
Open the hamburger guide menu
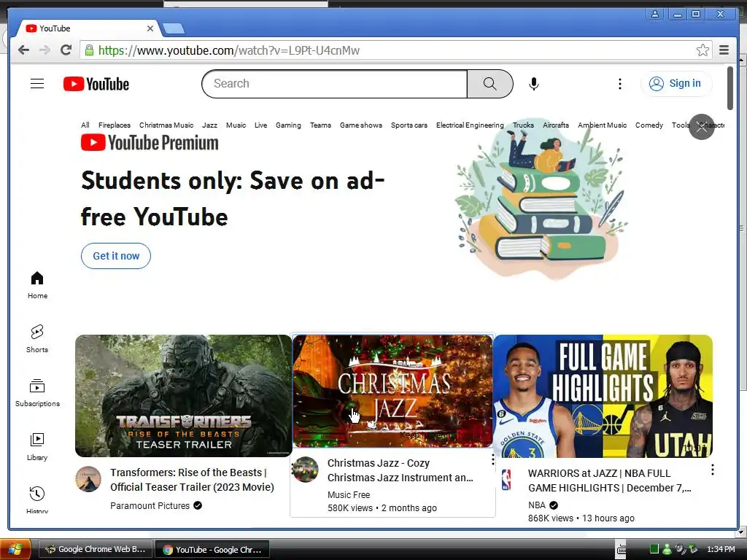pyautogui.click(x=37, y=84)
